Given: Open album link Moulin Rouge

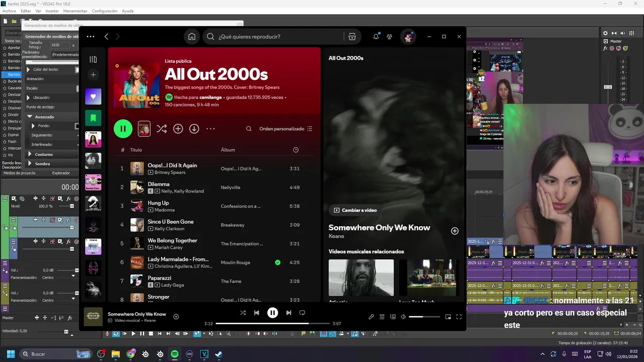Looking at the screenshot, I should pyautogui.click(x=235, y=262).
